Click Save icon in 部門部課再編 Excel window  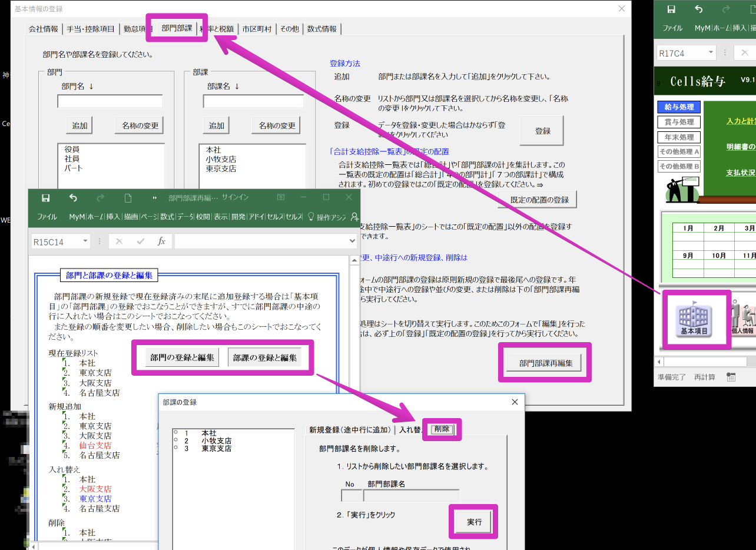(45, 198)
